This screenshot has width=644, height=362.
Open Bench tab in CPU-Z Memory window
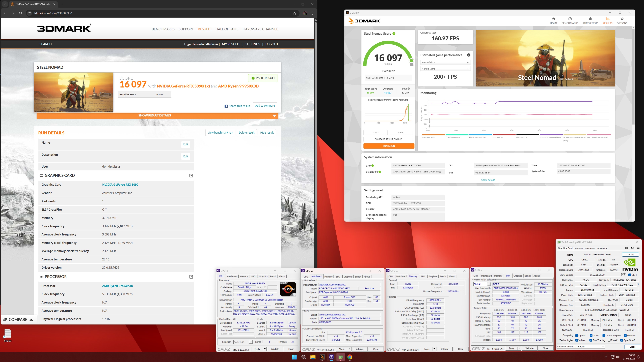click(443, 277)
